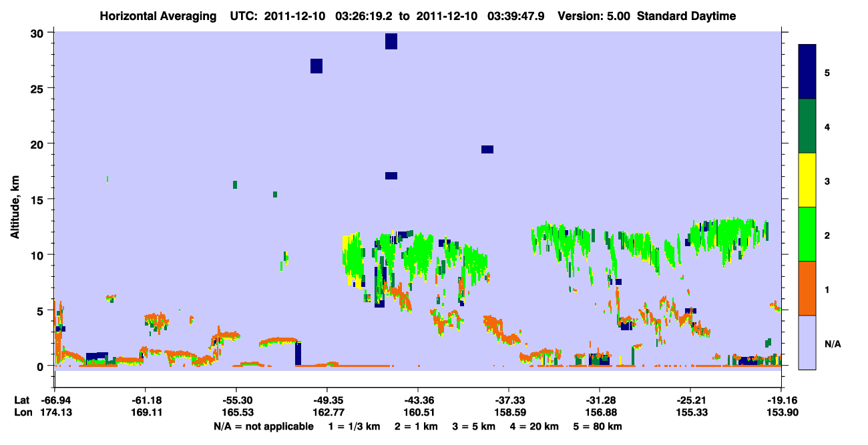Click the bright green level 2 colorbar segment

(x=807, y=234)
